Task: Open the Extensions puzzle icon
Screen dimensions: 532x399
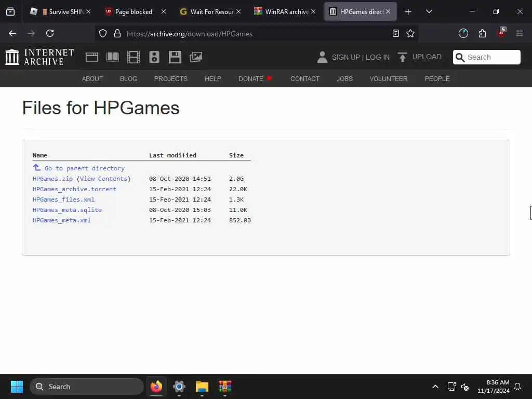Action: tap(482, 33)
